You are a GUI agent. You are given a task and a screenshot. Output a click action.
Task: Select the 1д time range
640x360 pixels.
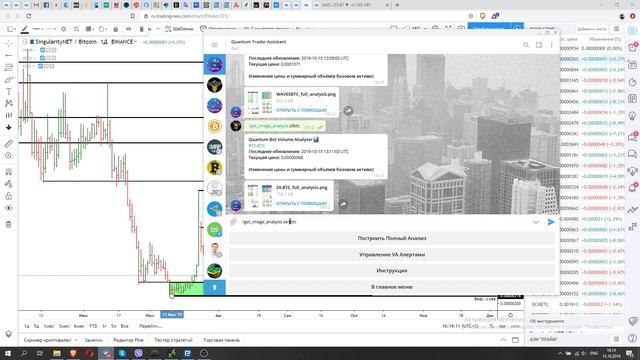click(x=27, y=326)
